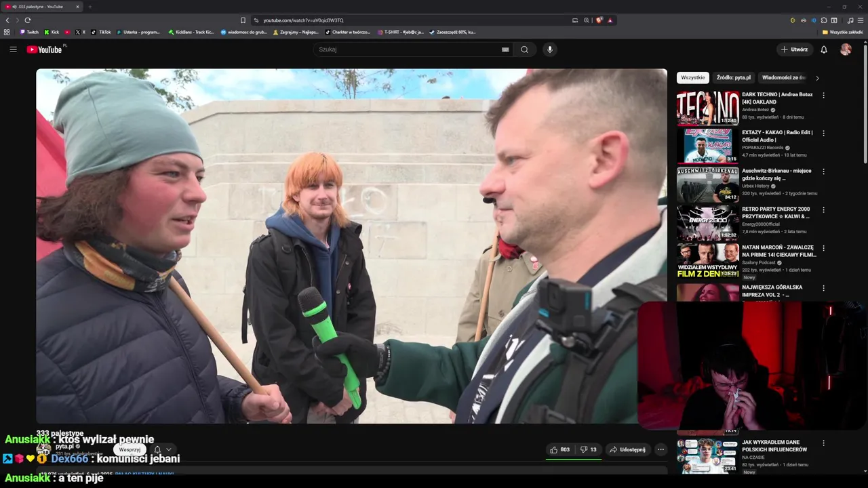Open the Twitch bookmark

[x=29, y=32]
